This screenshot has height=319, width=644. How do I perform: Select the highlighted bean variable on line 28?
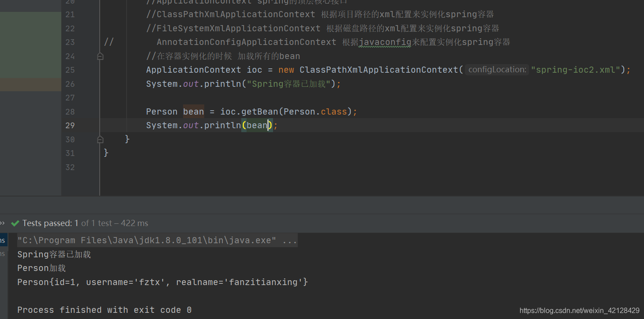pos(193,111)
